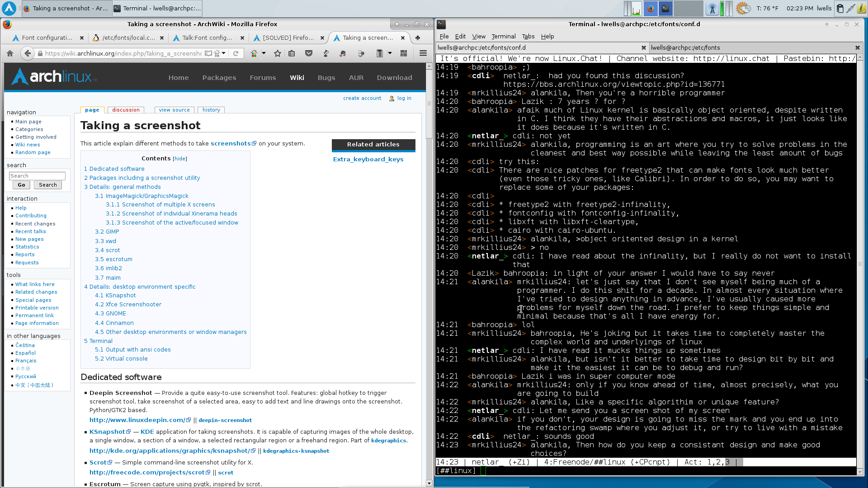Open the 'discussion' wiki tab
The height and width of the screenshot is (488, 868).
click(126, 110)
